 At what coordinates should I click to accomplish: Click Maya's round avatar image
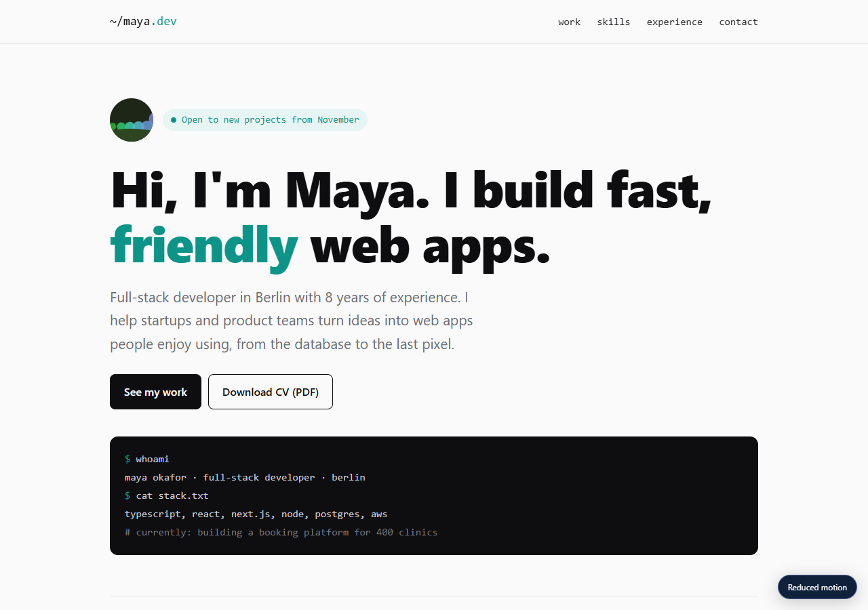[x=132, y=120]
